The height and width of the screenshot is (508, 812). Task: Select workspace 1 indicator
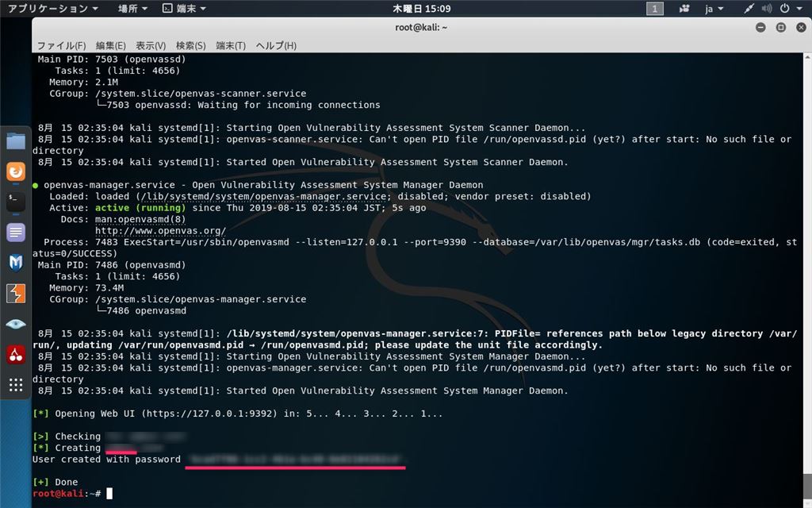click(654, 8)
